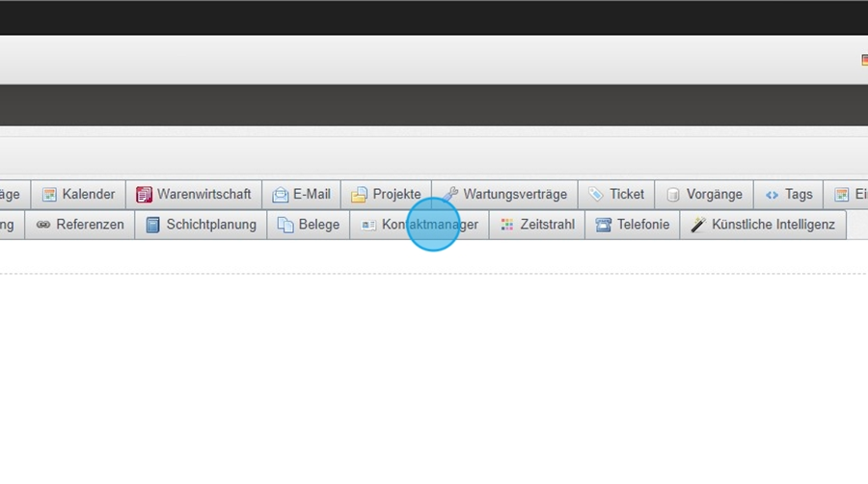Click the Warenwirtschaft red ledger icon

[x=144, y=195]
